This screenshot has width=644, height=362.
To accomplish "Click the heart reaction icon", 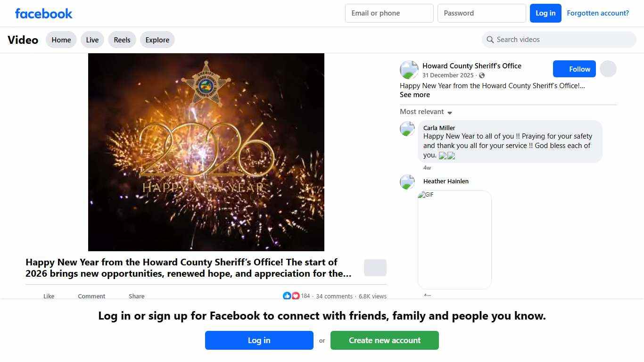I will tap(296, 296).
